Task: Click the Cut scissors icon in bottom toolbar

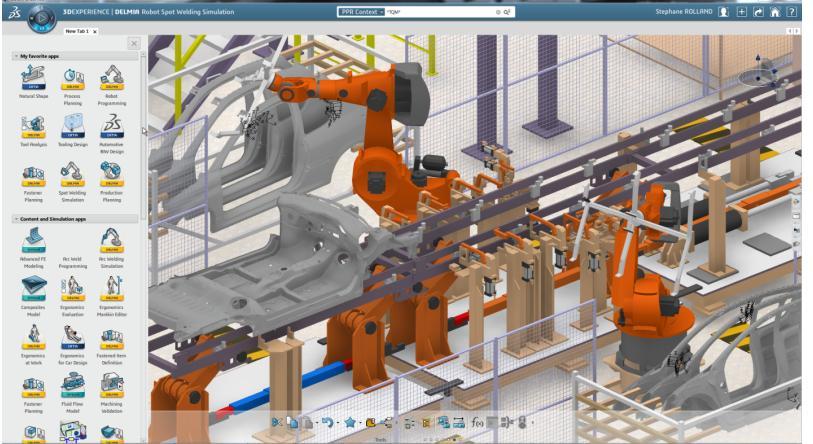Action: pyautogui.click(x=276, y=423)
